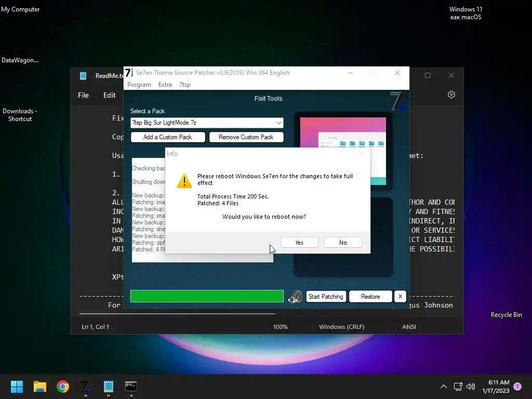
Task: Maximize the ReadMe Notepad window
Action: (428, 75)
